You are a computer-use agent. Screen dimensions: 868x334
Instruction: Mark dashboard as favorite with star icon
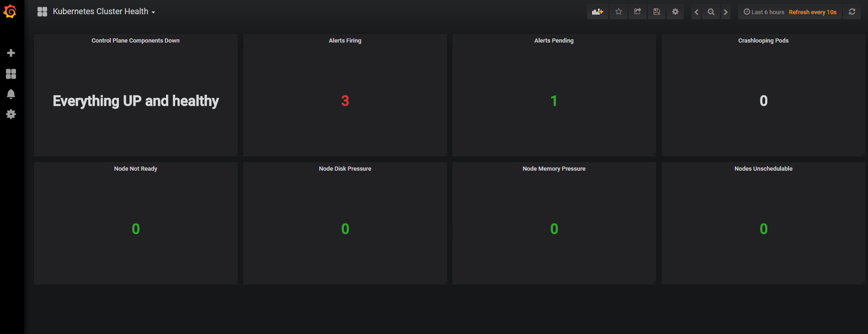[x=619, y=12]
